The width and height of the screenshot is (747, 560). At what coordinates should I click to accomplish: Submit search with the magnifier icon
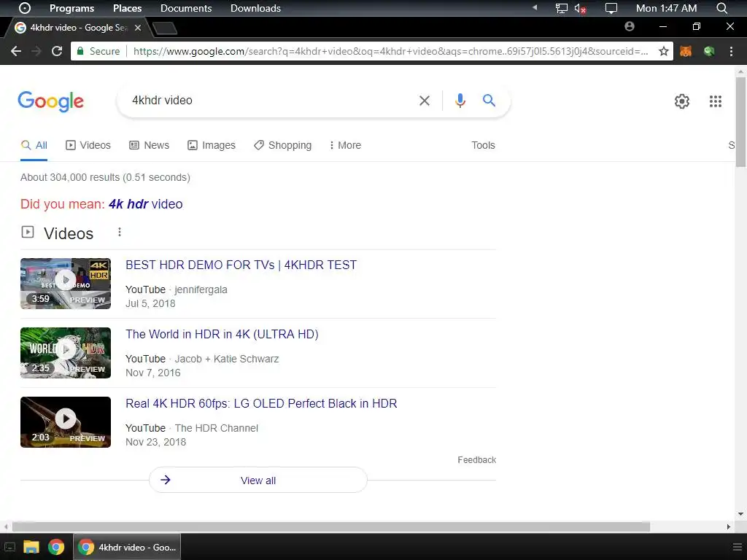489,100
